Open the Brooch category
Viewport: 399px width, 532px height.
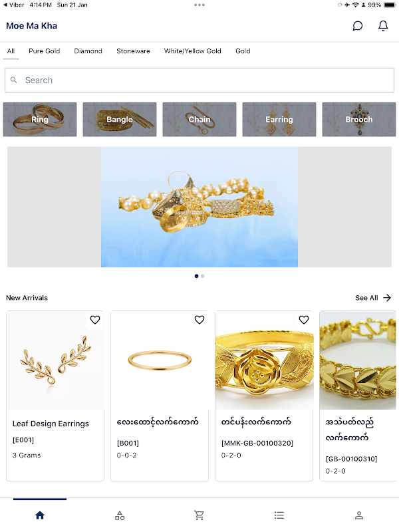359,120
